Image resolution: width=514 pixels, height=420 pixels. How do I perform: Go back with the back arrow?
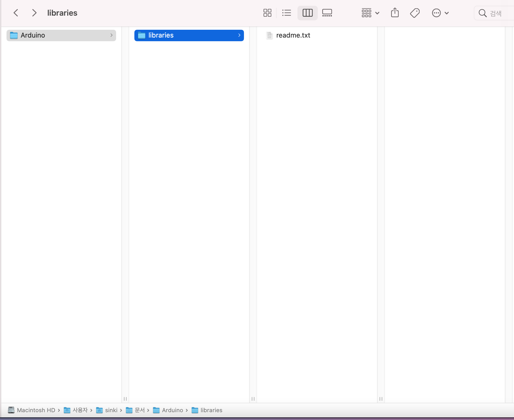pos(16,13)
